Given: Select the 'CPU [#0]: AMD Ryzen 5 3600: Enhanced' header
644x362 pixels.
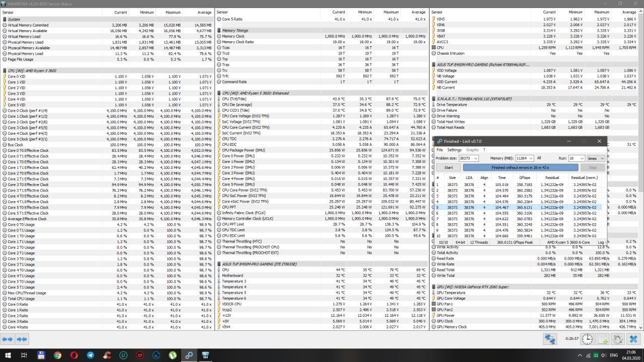Looking at the screenshot, I should 322,93.
